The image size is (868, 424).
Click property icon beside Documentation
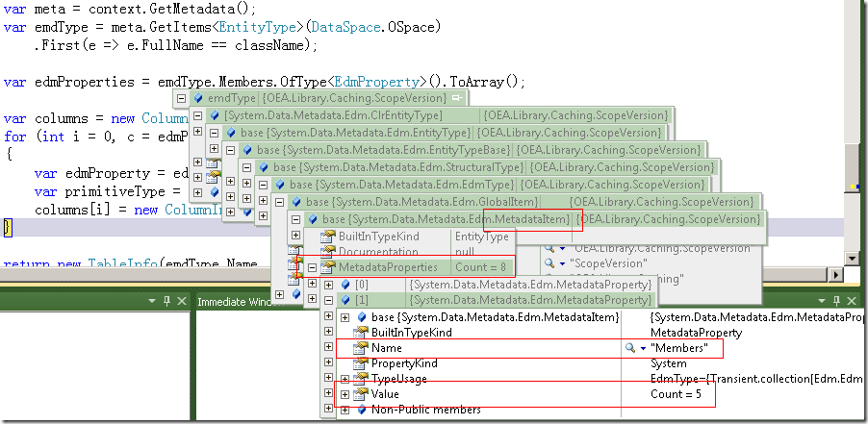328,252
